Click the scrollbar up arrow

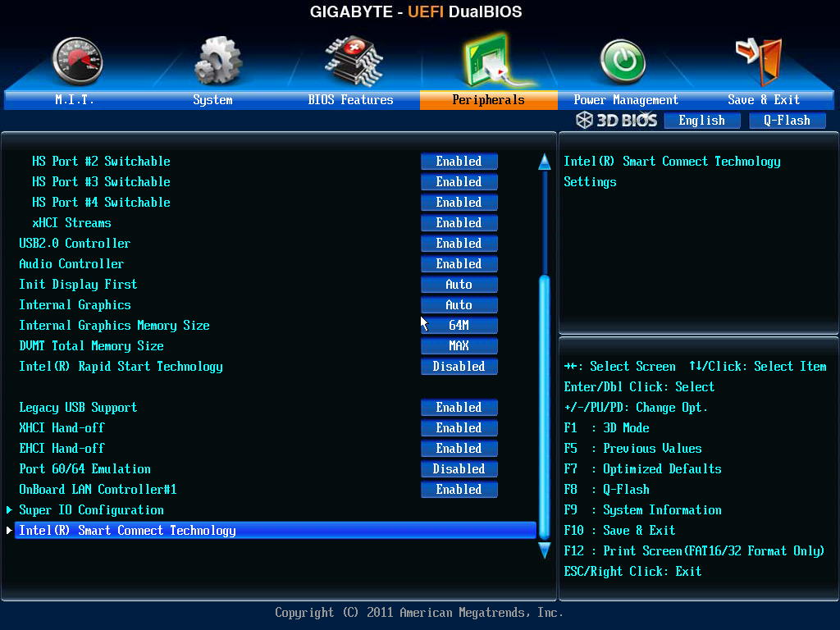click(545, 162)
